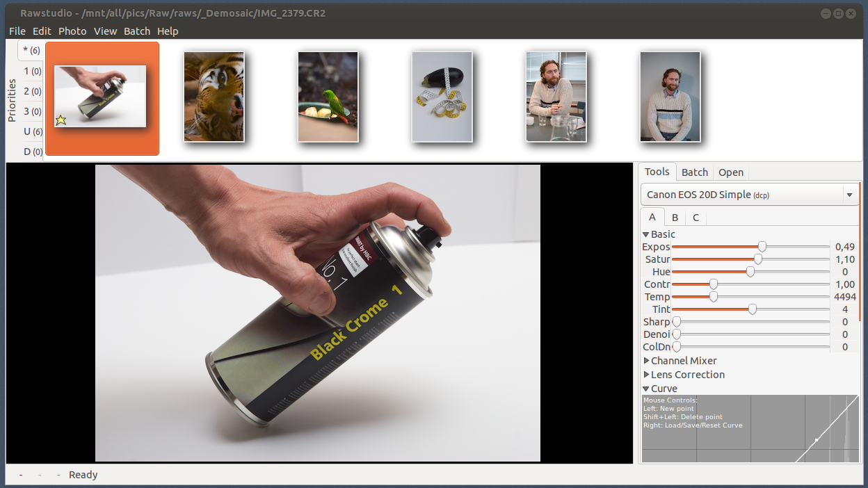Image resolution: width=868 pixels, height=488 pixels.
Task: Switch to the Batch tab
Action: click(694, 172)
